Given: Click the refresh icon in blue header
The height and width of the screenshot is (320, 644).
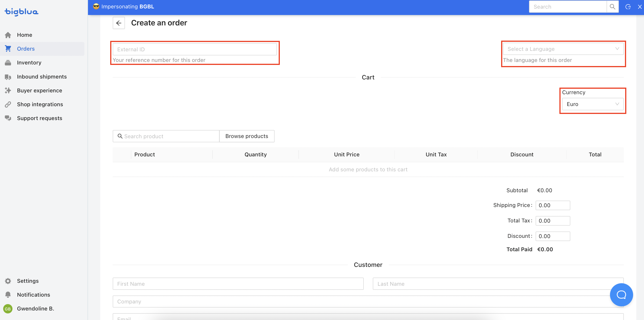Looking at the screenshot, I should click(628, 7).
